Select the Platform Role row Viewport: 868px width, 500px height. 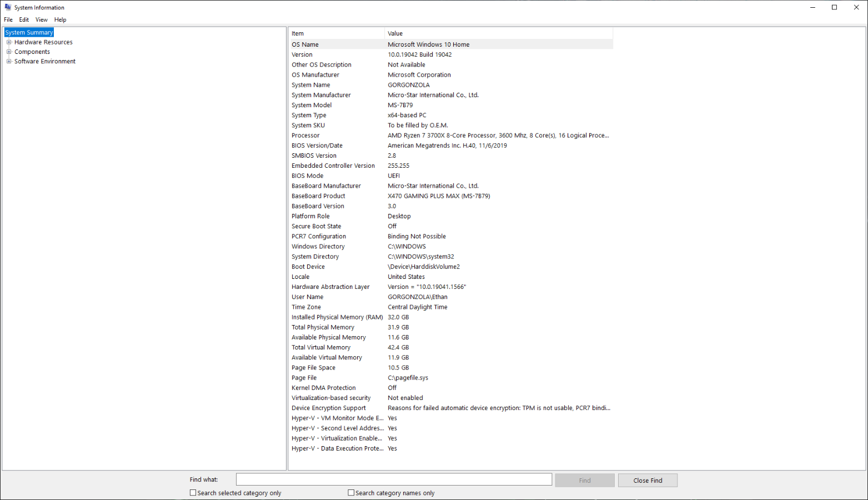451,216
